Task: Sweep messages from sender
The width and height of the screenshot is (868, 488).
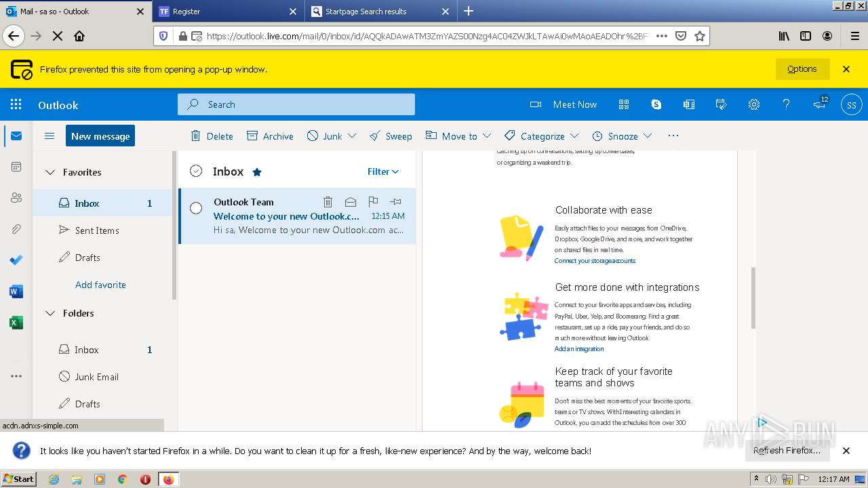Action: (391, 136)
